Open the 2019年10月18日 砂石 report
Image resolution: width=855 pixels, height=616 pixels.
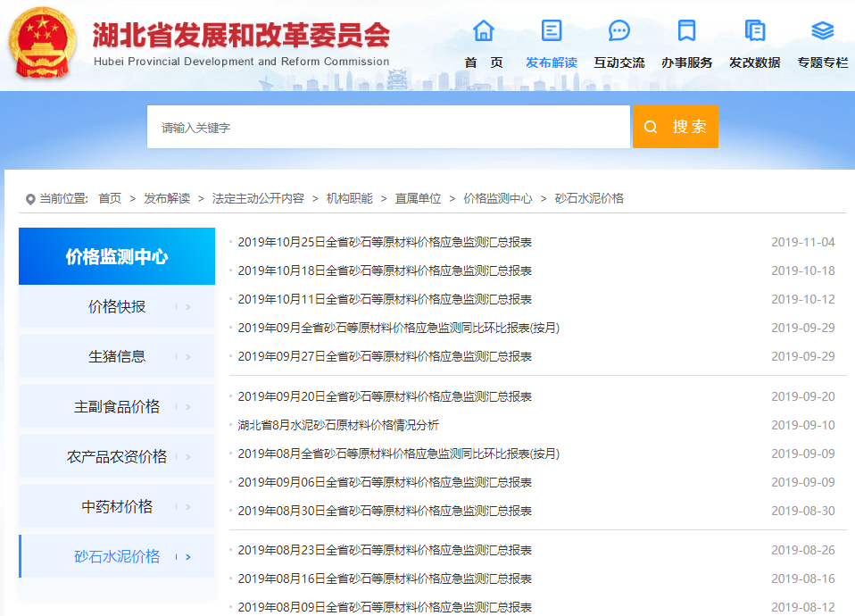[x=385, y=271]
